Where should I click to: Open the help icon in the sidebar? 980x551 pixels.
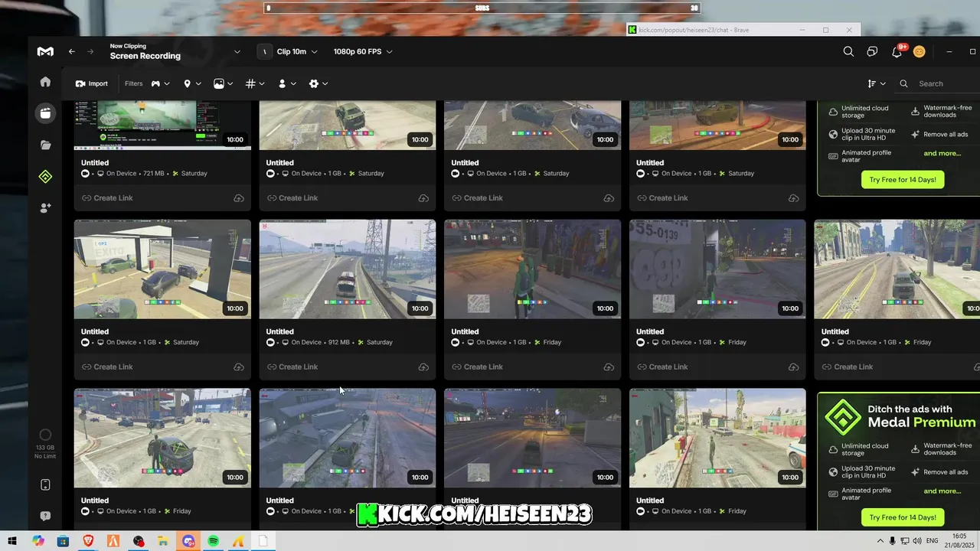coord(45,516)
